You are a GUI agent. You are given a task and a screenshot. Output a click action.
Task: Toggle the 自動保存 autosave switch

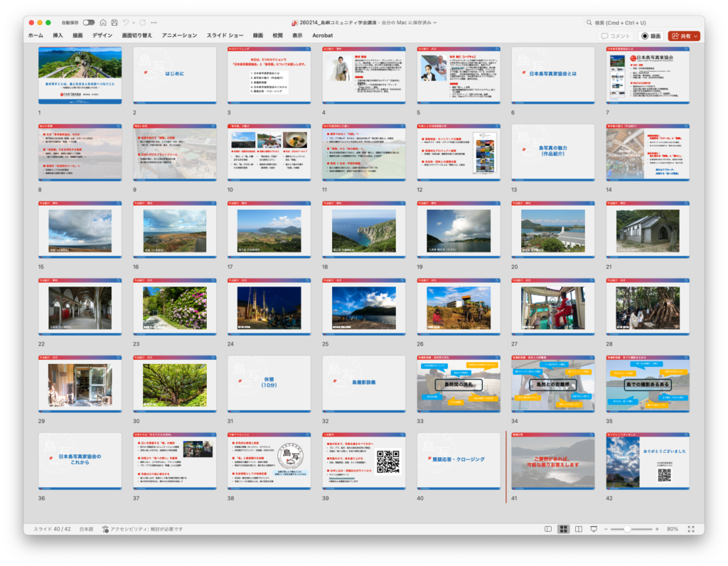click(x=89, y=23)
